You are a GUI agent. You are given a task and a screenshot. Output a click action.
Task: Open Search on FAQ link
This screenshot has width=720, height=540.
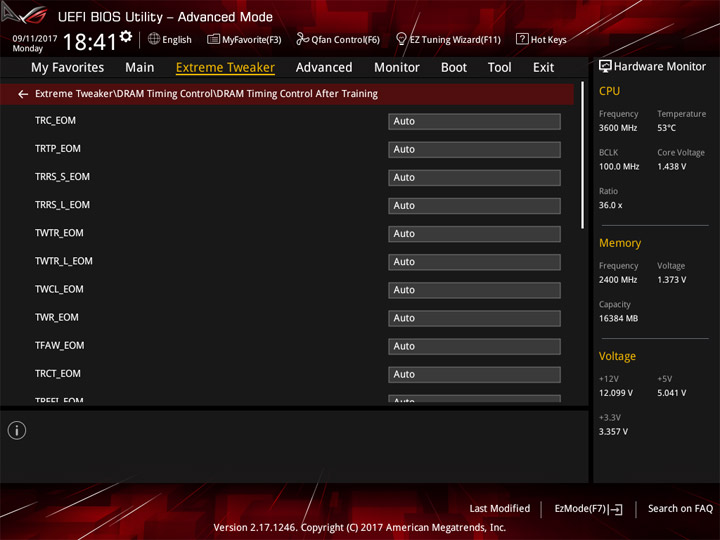[x=680, y=509]
